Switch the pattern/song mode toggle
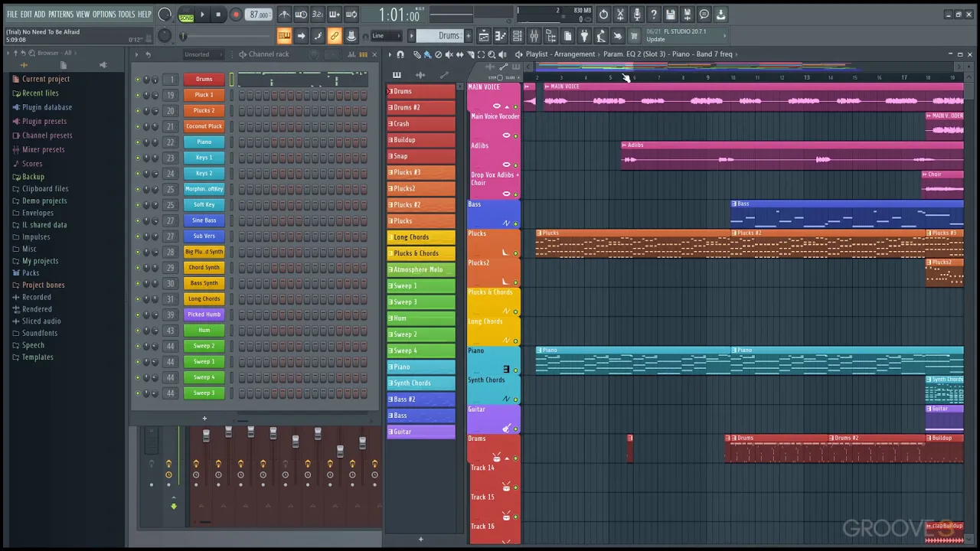Viewport: 980px width, 551px height. point(186,15)
